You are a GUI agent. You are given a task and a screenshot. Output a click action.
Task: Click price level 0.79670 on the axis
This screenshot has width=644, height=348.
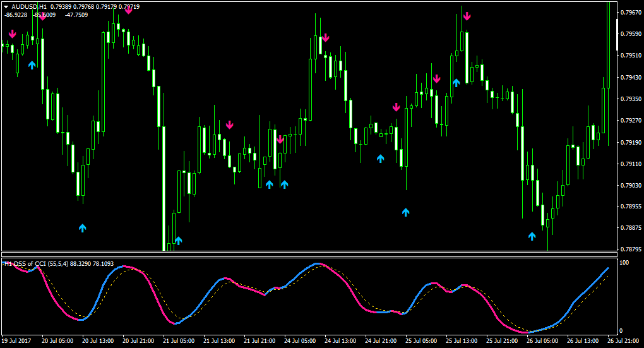point(631,13)
